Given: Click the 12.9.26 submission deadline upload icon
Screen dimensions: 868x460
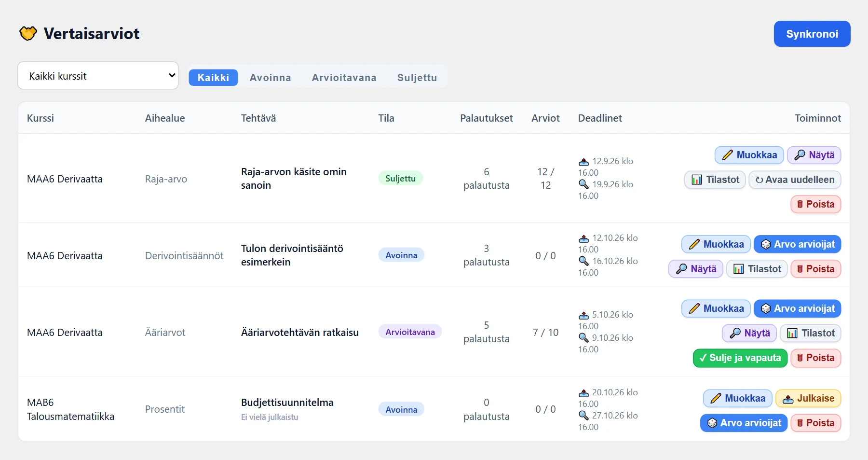Looking at the screenshot, I should tap(583, 161).
